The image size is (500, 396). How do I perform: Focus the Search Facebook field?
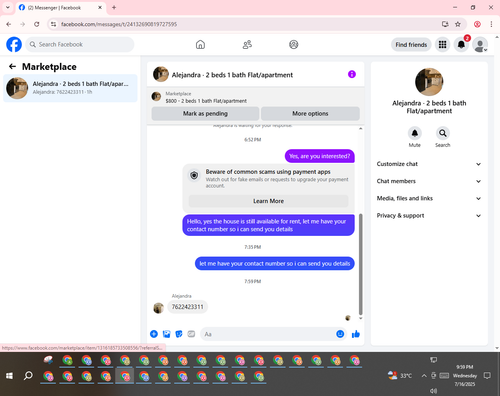(x=80, y=44)
